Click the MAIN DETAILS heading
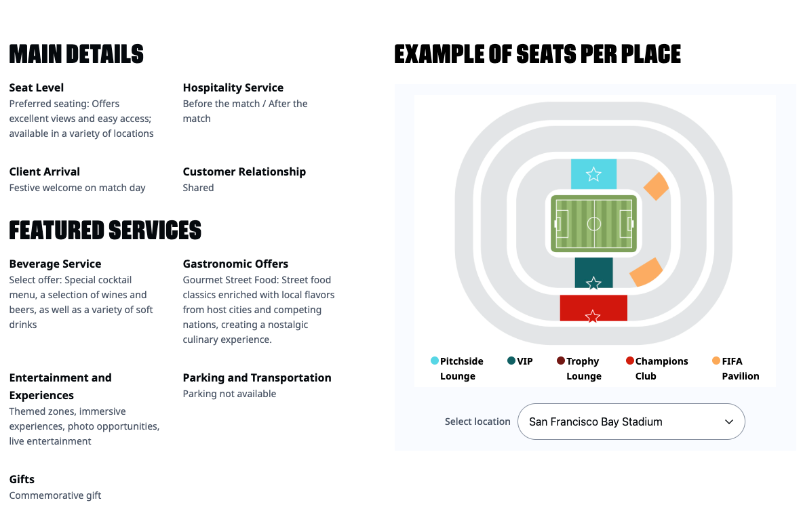 coord(76,54)
